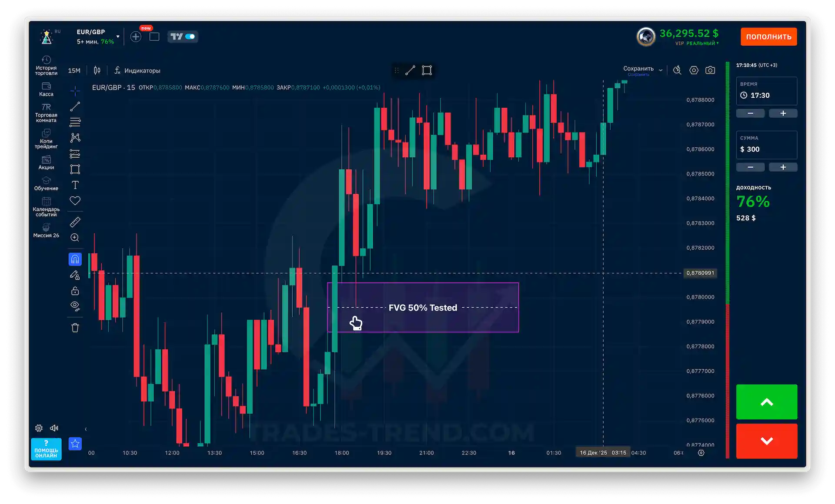835x504 pixels.
Task: Open the candlestick chart type selector
Action: click(x=97, y=70)
